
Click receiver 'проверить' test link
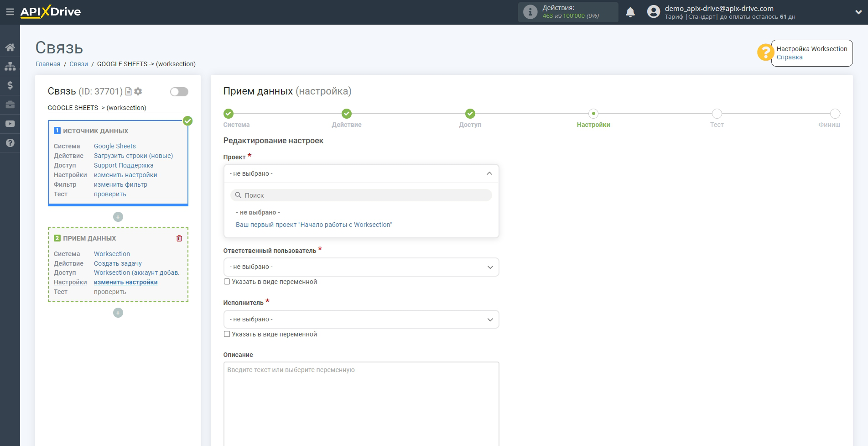point(110,292)
